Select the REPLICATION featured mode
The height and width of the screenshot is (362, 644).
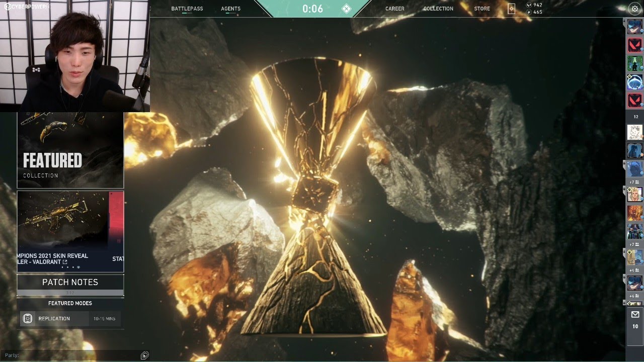(x=70, y=319)
